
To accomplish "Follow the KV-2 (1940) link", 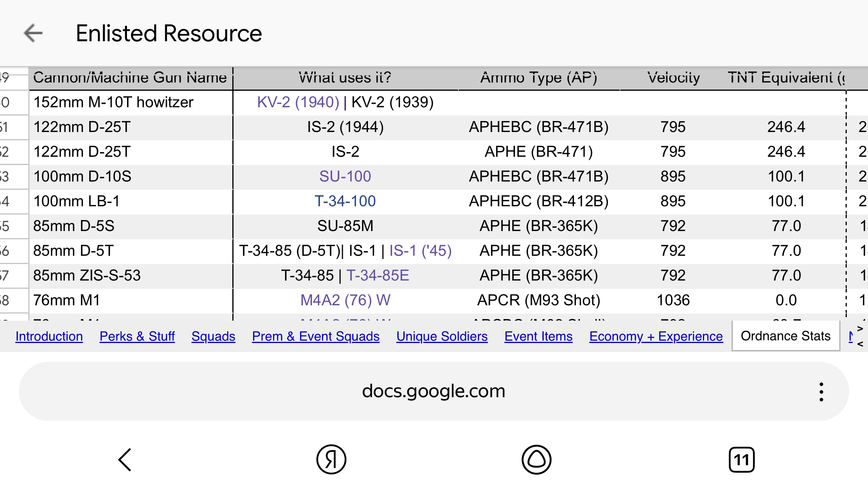I will click(298, 102).
